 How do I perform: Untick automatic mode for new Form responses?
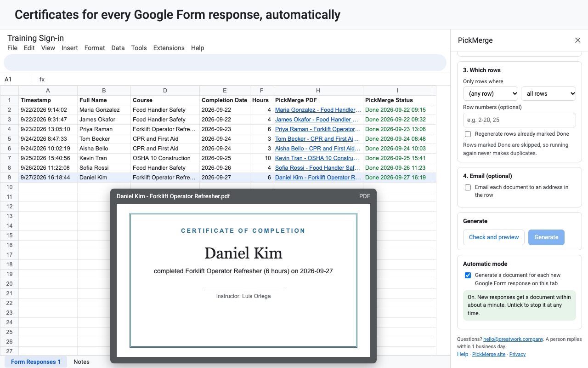468,275
